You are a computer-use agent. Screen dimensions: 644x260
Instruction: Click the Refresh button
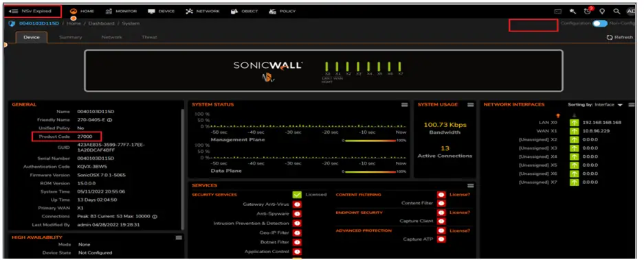pos(619,37)
